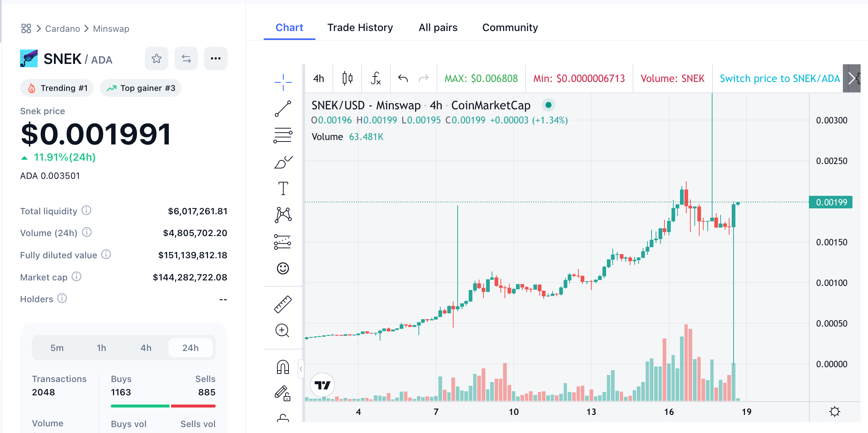The width and height of the screenshot is (868, 433).
Task: Toggle lock all drawing tools
Action: (x=283, y=418)
